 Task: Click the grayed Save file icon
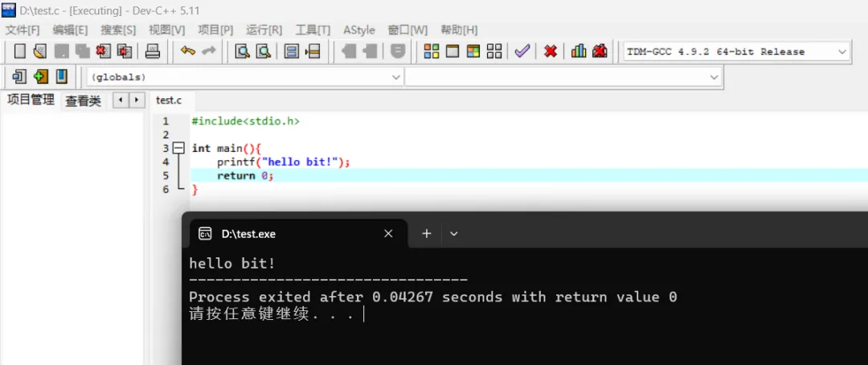pyautogui.click(x=61, y=51)
